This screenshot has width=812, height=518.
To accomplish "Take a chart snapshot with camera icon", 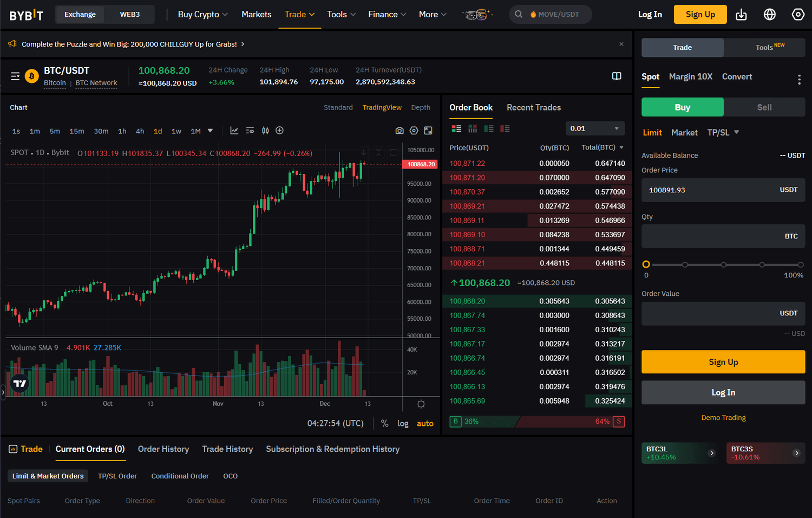I will tap(400, 131).
